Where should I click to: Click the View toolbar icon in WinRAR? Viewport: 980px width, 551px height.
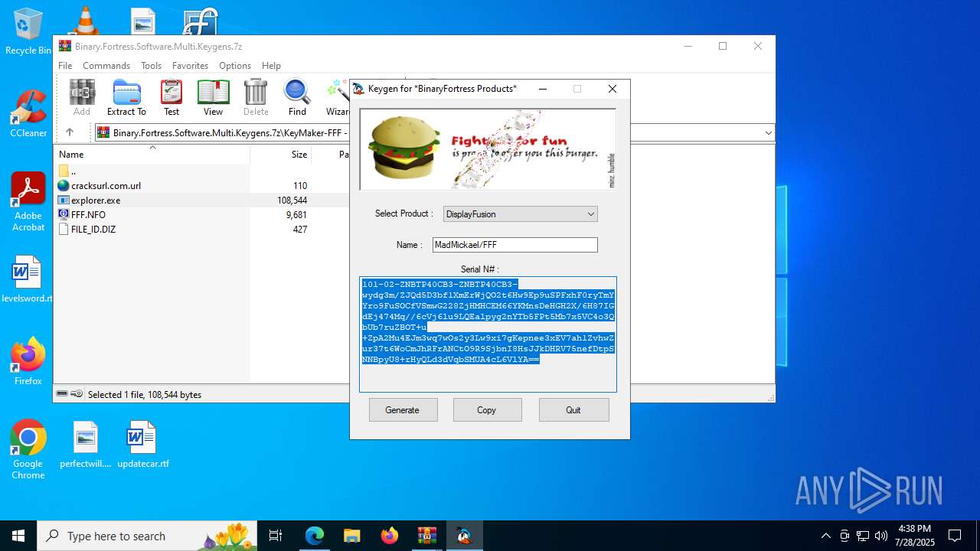click(x=213, y=97)
